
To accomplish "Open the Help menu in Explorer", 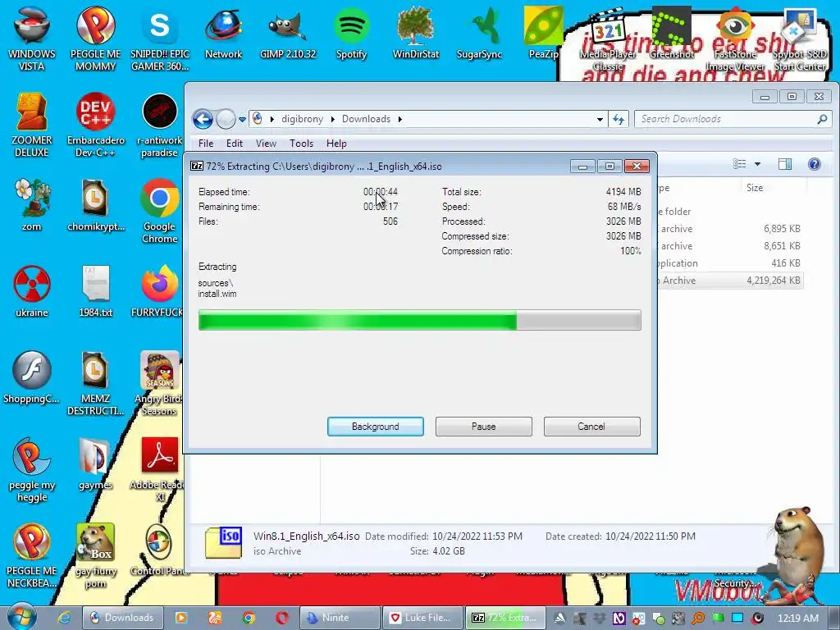I will click(336, 144).
